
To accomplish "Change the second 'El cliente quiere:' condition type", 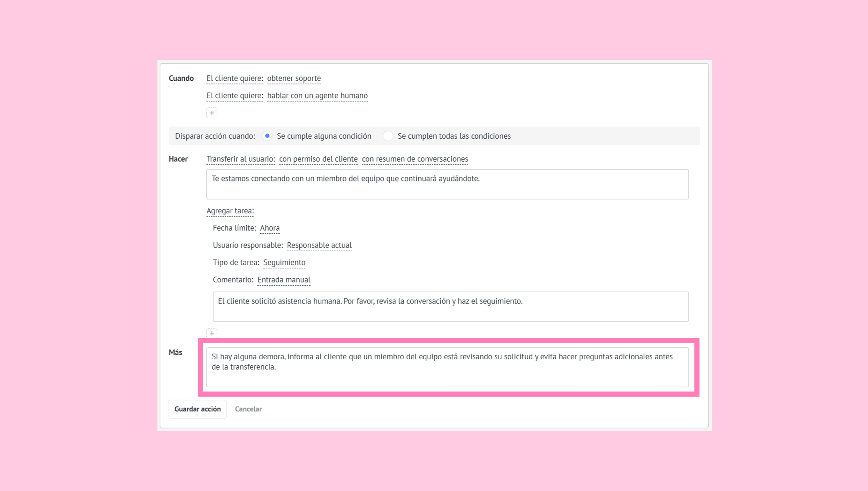I will [x=235, y=96].
